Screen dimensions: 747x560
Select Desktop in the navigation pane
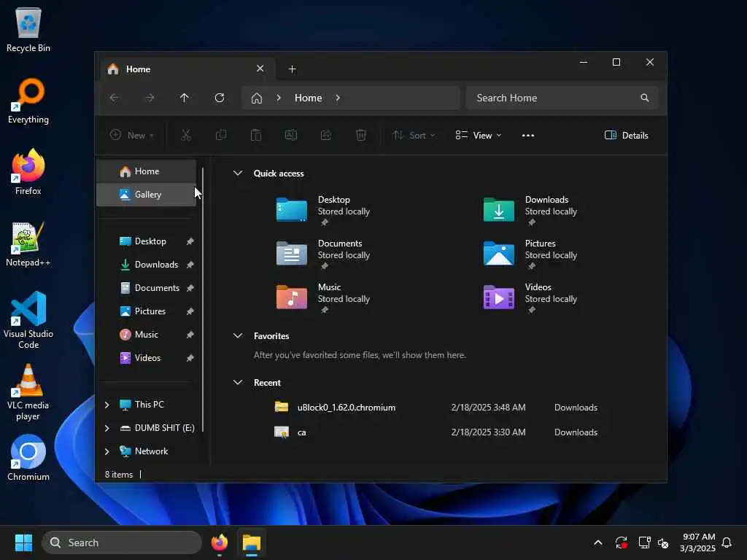point(146,241)
